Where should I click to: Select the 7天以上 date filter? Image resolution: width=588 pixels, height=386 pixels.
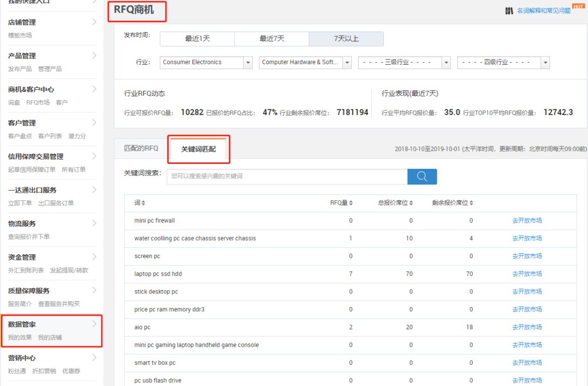pyautogui.click(x=346, y=39)
